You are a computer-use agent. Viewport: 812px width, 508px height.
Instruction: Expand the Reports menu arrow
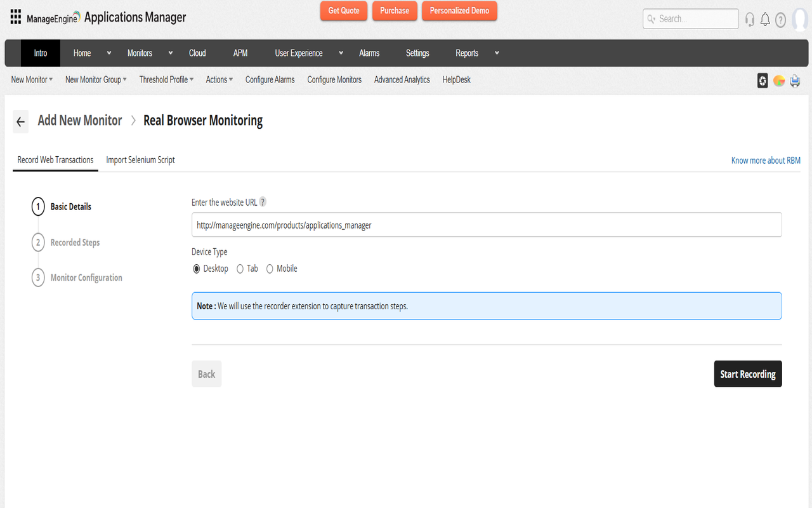tap(497, 53)
